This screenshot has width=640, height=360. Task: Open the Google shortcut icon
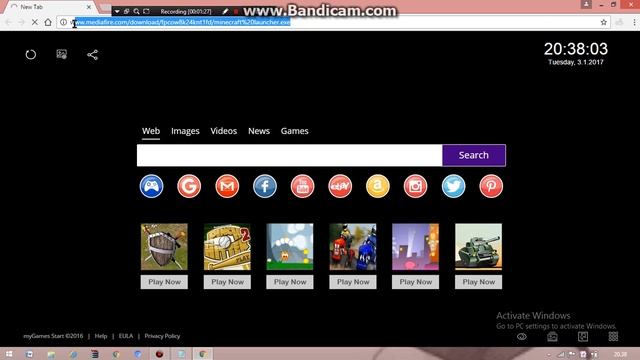click(x=189, y=186)
